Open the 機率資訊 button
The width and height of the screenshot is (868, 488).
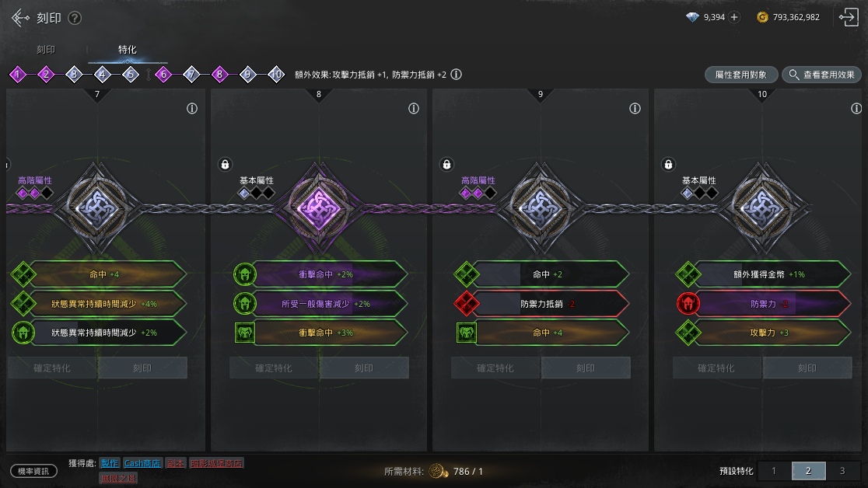point(33,471)
